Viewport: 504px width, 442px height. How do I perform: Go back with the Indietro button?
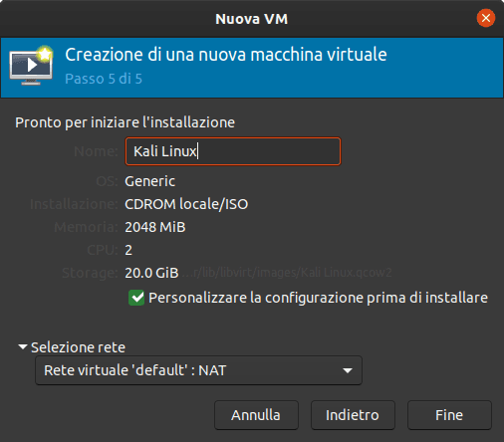coord(353,415)
